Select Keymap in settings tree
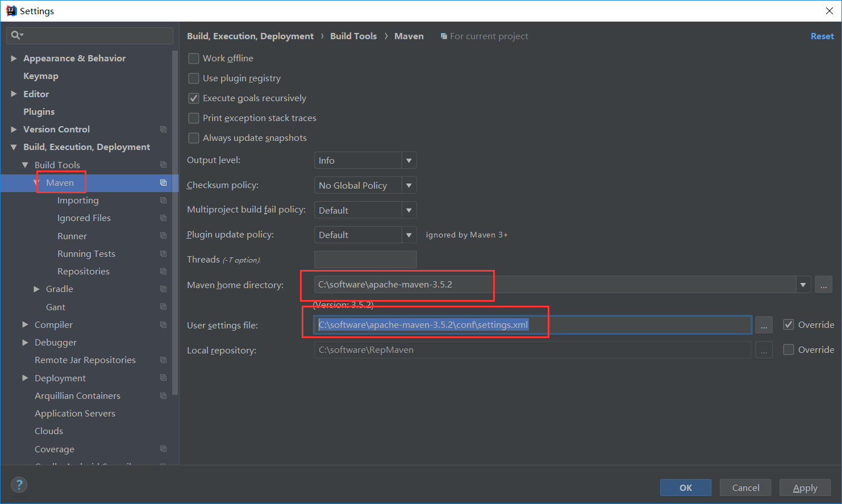842x504 pixels. 41,76
